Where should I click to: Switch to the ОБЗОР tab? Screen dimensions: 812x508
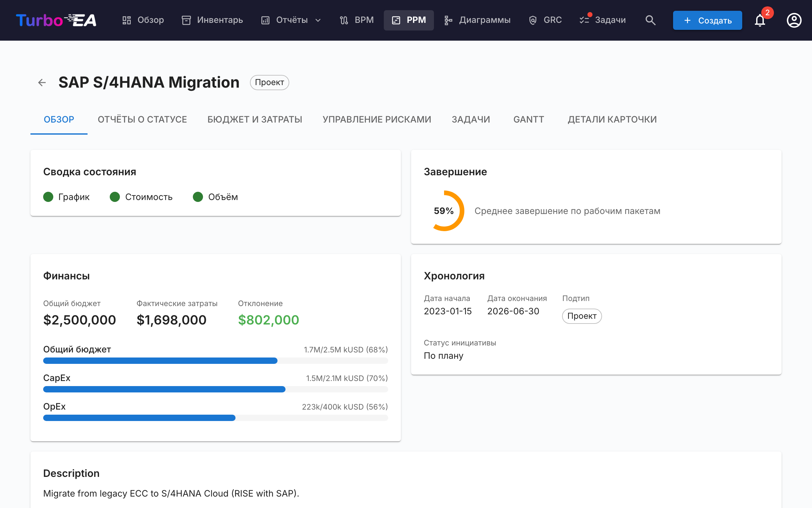coord(59,119)
